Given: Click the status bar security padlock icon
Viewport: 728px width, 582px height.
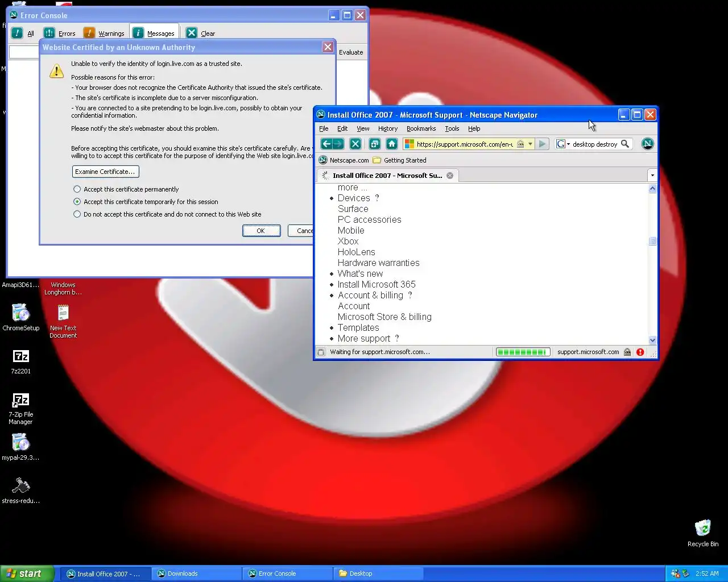Looking at the screenshot, I should click(x=627, y=352).
